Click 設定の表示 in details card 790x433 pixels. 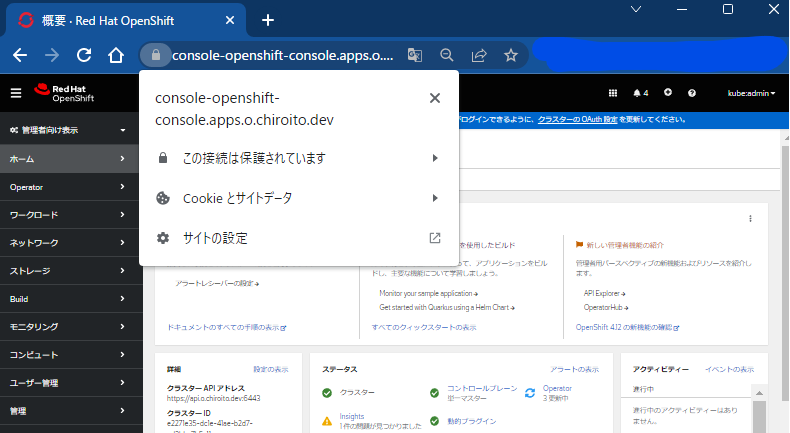(271, 369)
